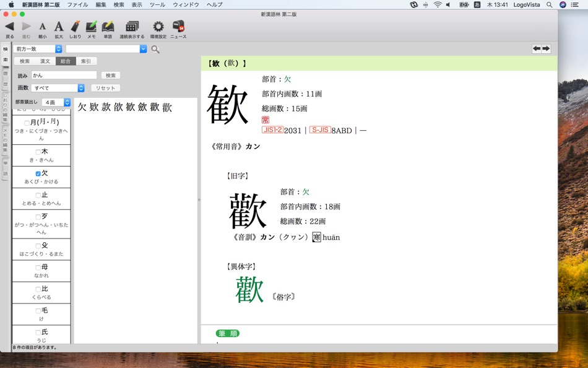Switch to the 漢文 tab
The height and width of the screenshot is (368, 588).
pos(45,61)
